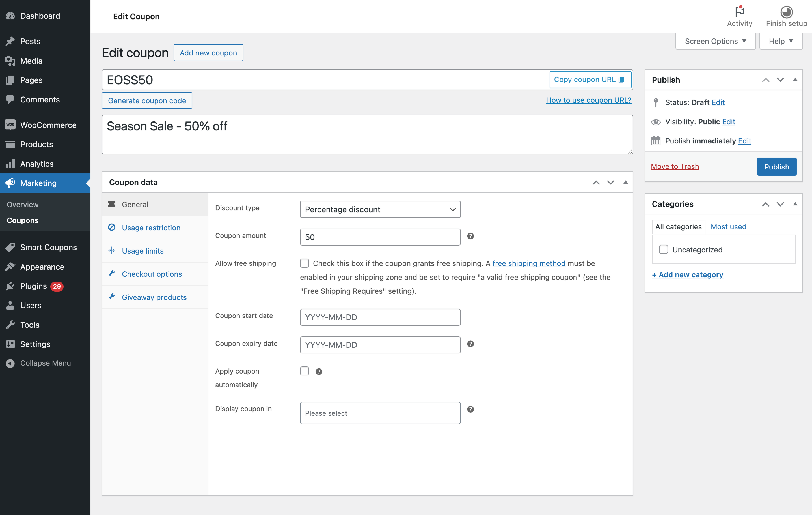Click the WooCommerce logo icon

pos(10,125)
